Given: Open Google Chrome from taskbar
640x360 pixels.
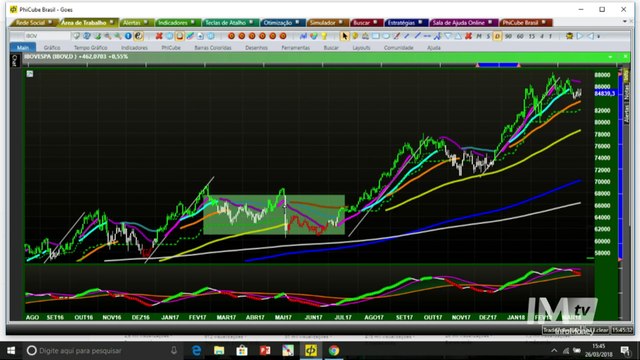Looking at the screenshot, I should pos(334,351).
